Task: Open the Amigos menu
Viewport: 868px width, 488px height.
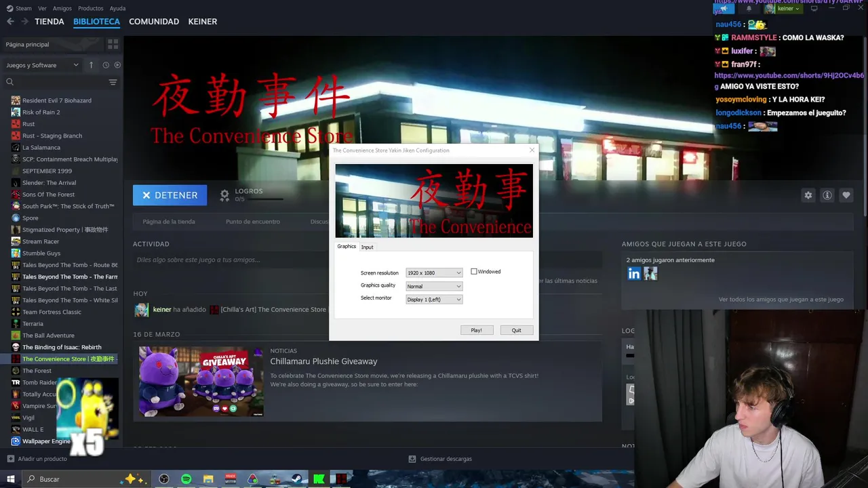Action: point(62,9)
